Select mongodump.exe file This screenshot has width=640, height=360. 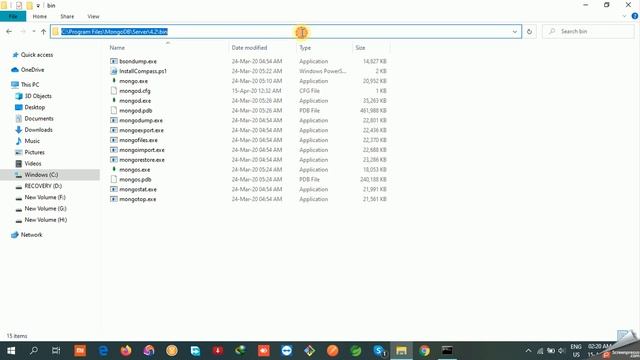tap(141, 120)
